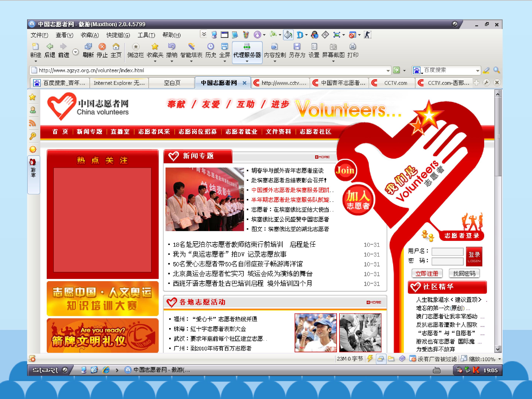Expand dropdown under 收藏夹
The image size is (532, 399).
click(x=155, y=61)
